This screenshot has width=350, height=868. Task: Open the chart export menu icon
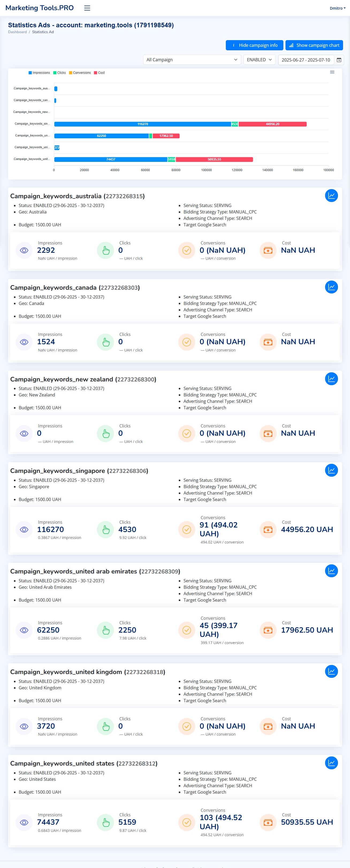pyautogui.click(x=332, y=72)
